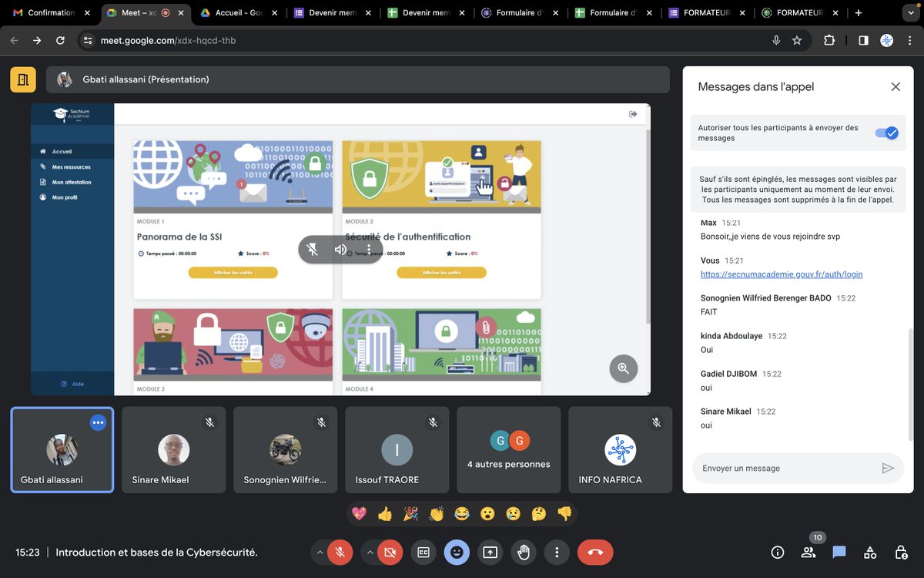Select Issouf TRAORE participant tile
Viewport: 924px width, 578px height.
coord(397,450)
